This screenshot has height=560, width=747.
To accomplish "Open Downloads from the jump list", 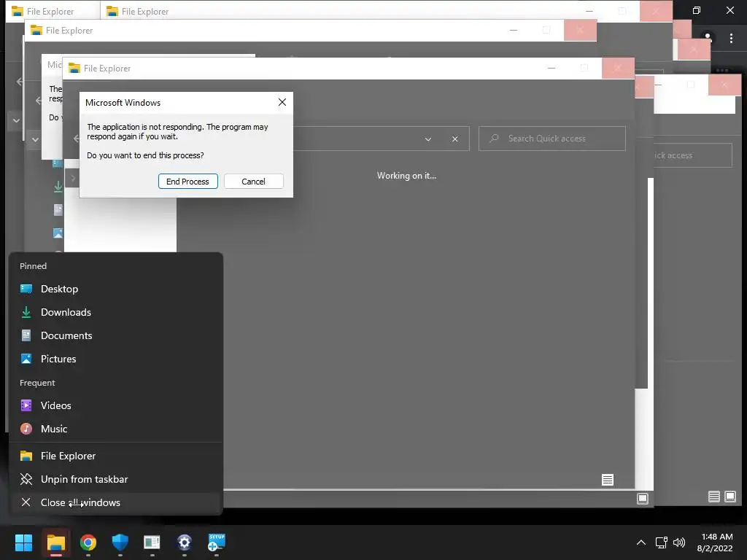I will tap(116, 312).
